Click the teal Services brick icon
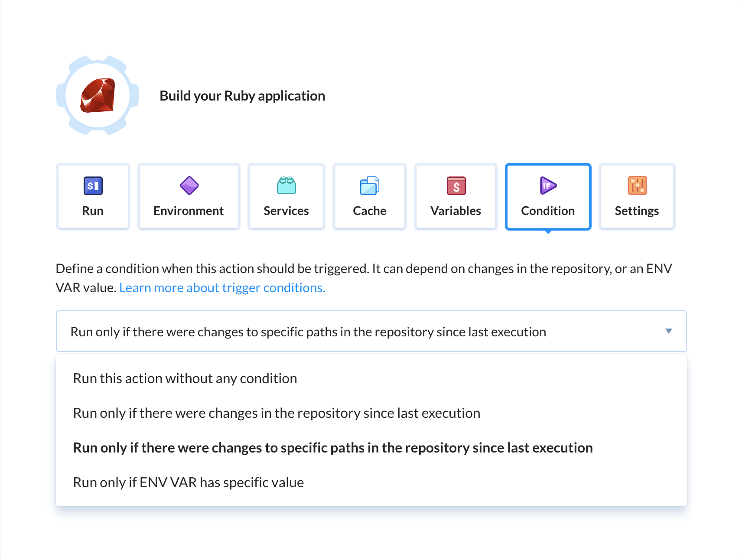The image size is (742, 560). pos(286,186)
